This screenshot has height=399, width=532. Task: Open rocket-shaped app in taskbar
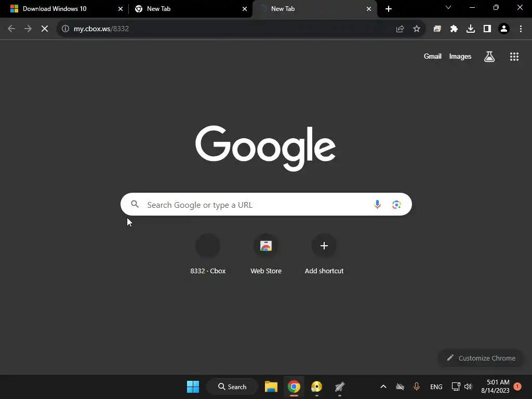click(340, 387)
